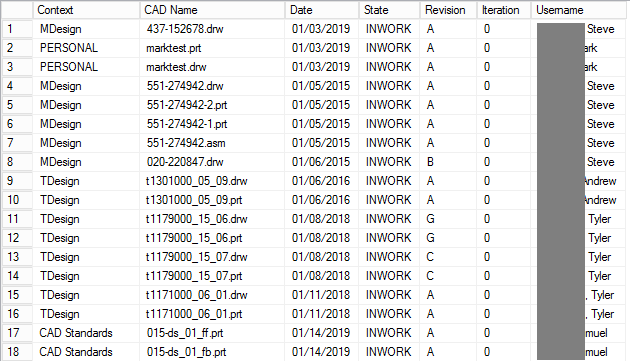
Task: Sort by the Context column header
Action: (86, 10)
